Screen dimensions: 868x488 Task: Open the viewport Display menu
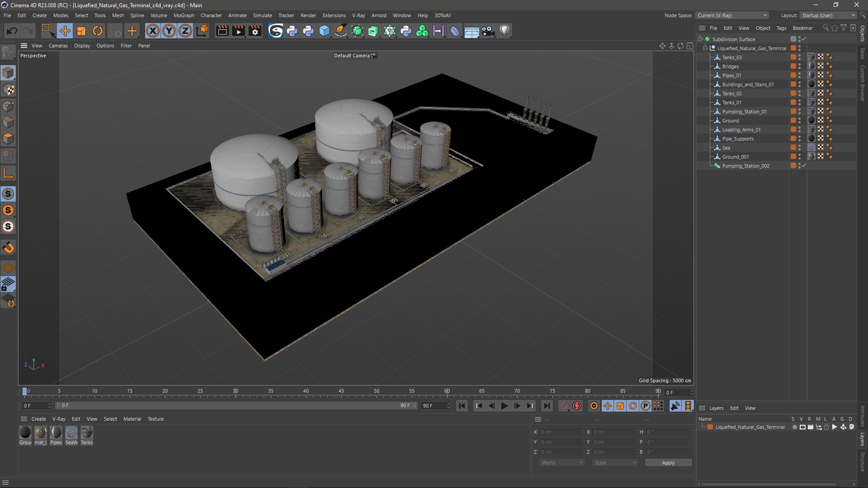pyautogui.click(x=82, y=46)
